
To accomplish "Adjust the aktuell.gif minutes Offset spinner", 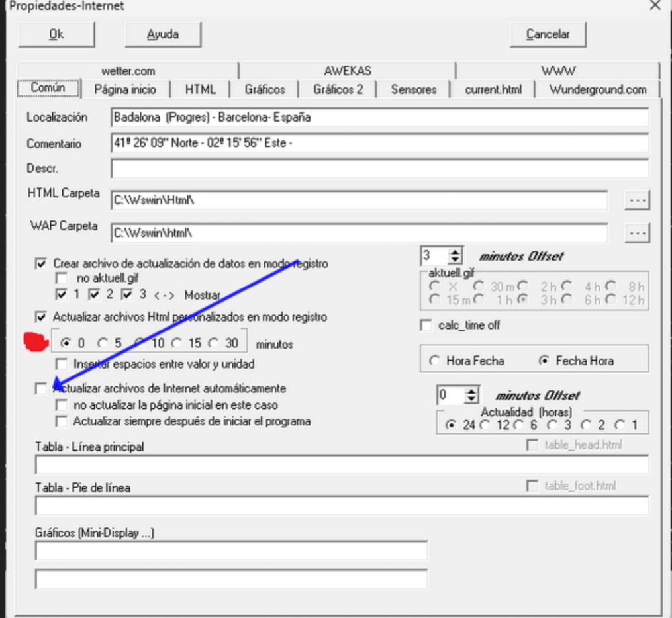I will pos(454,256).
